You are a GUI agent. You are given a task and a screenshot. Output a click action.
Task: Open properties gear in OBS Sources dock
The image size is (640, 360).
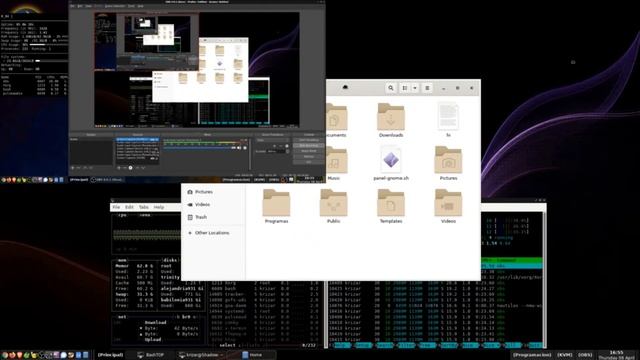(131, 168)
